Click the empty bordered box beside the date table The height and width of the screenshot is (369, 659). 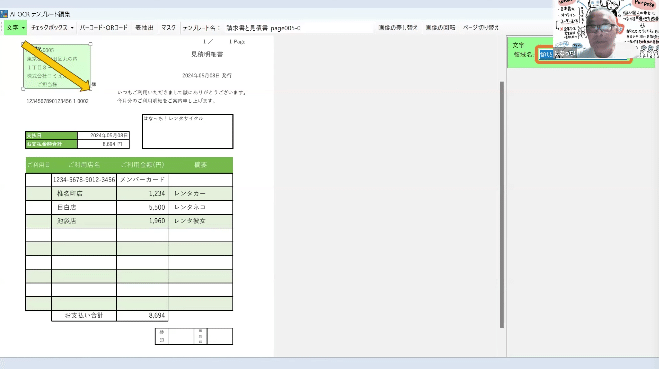pyautogui.click(x=187, y=131)
